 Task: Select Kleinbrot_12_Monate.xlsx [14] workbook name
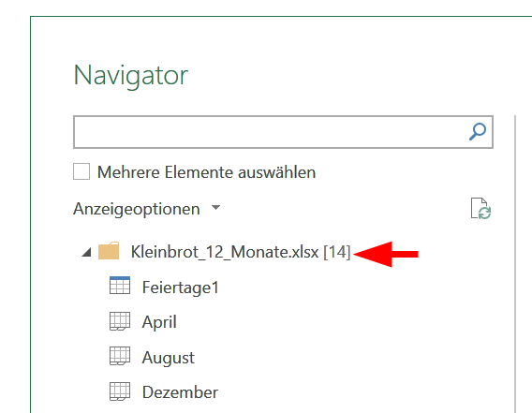coord(241,252)
